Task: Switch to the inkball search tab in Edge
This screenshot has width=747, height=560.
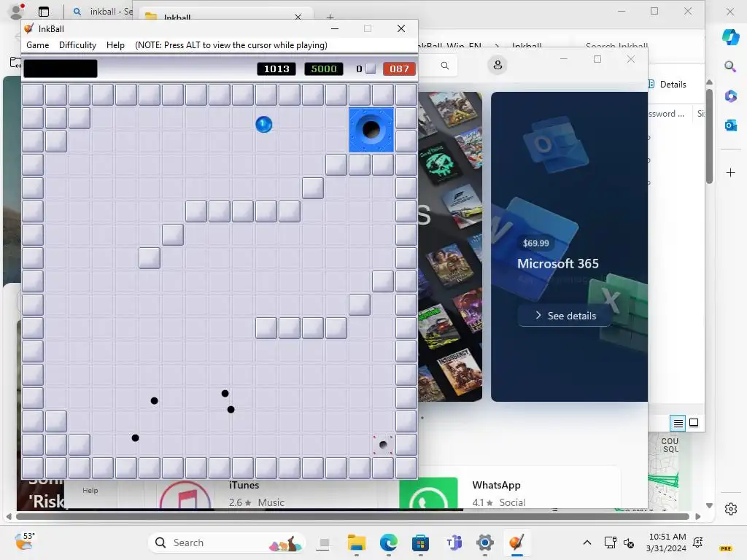Action: pos(102,12)
